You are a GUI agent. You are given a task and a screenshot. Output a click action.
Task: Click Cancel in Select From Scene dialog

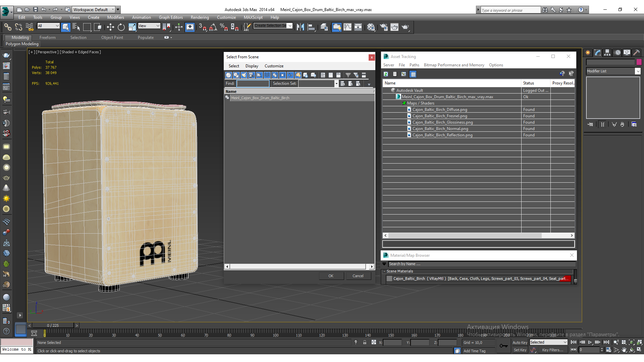pyautogui.click(x=358, y=276)
